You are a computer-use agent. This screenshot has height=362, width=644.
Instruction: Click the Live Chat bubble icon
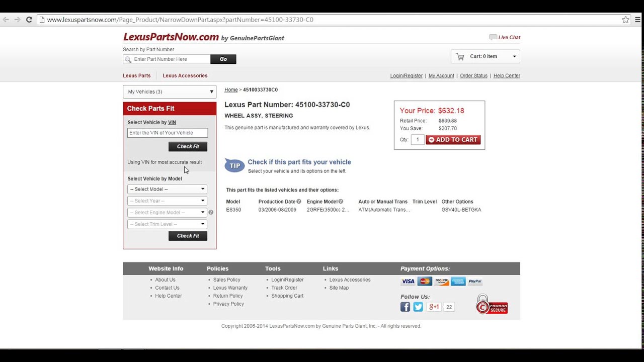(493, 37)
